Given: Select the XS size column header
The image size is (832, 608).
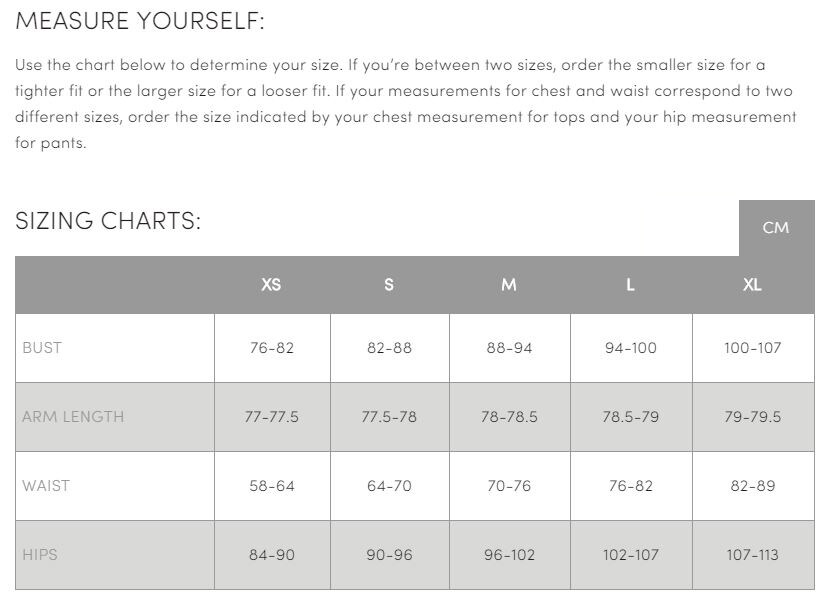Looking at the screenshot, I should (271, 285).
